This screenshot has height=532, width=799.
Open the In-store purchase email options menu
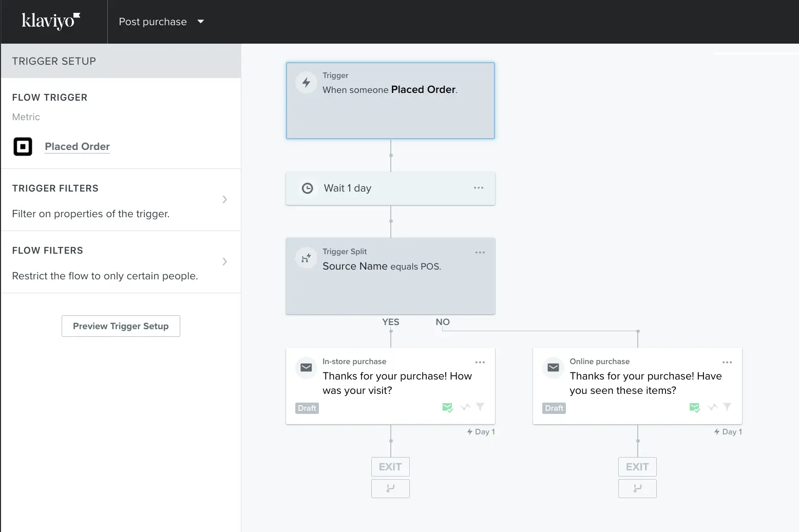(x=480, y=363)
